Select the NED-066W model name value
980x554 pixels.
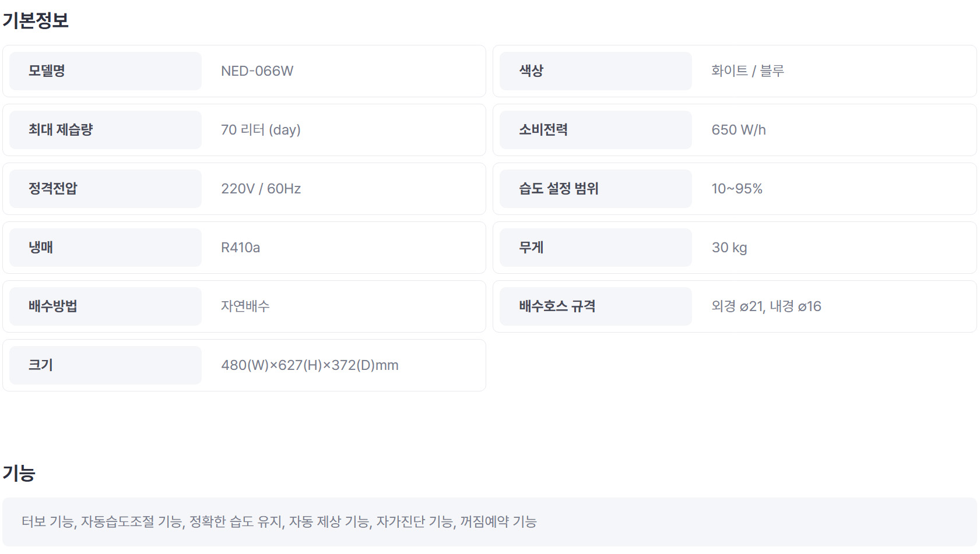click(x=257, y=71)
